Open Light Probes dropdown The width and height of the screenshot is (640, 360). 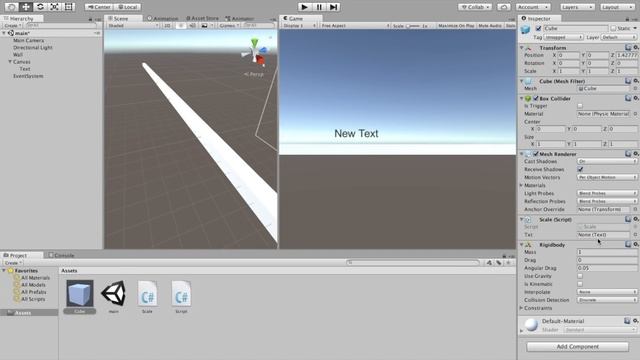point(607,193)
